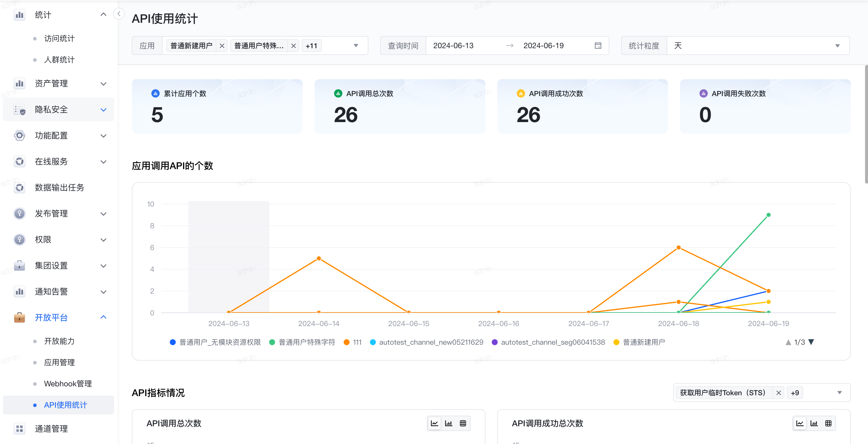Toggle 普通新建用户 series in legend
Image resolution: width=868 pixels, height=444 pixels.
click(639, 342)
